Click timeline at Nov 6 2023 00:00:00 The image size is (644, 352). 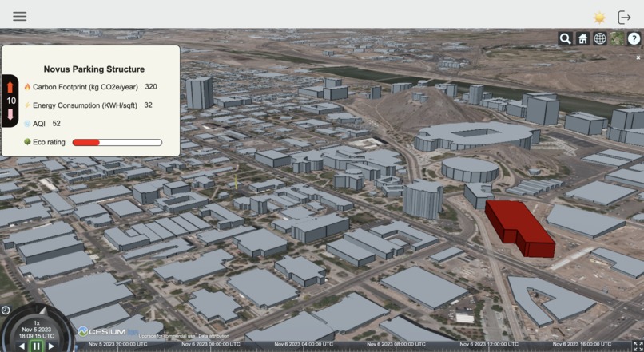click(x=211, y=344)
